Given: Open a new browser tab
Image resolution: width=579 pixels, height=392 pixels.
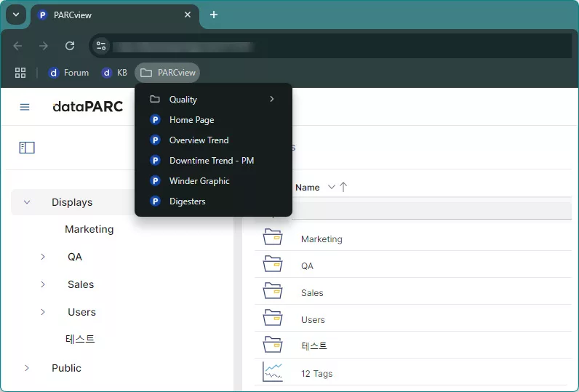Looking at the screenshot, I should [x=214, y=15].
